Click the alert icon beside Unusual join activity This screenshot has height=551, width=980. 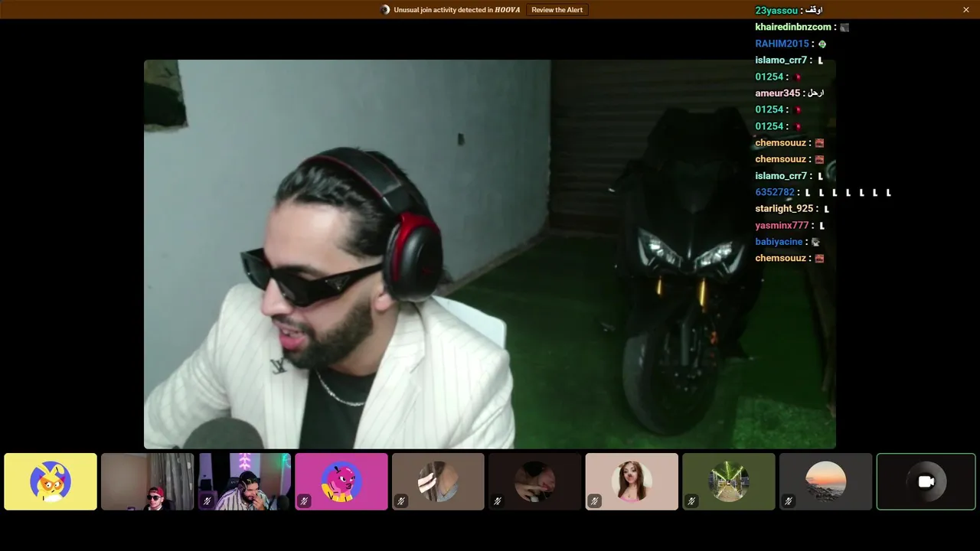pos(385,10)
